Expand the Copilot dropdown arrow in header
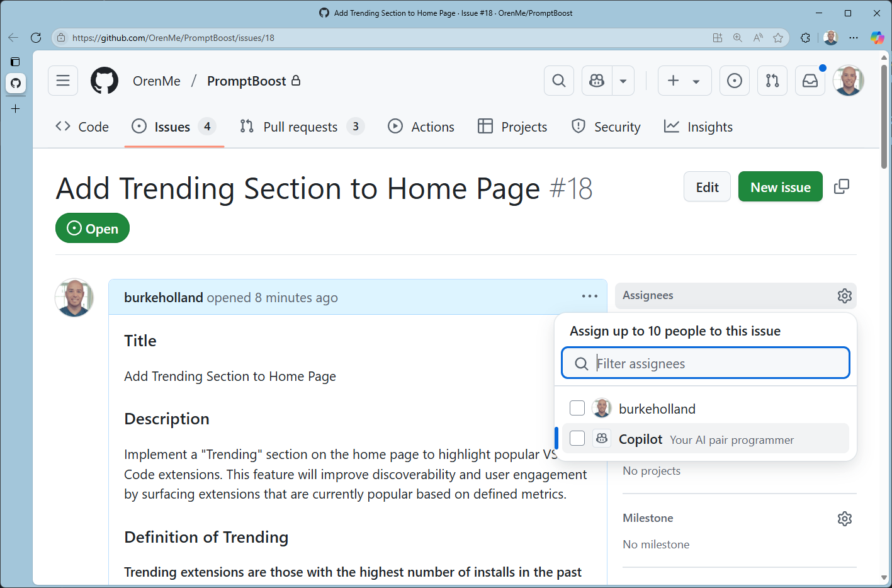892x588 pixels. click(x=623, y=81)
